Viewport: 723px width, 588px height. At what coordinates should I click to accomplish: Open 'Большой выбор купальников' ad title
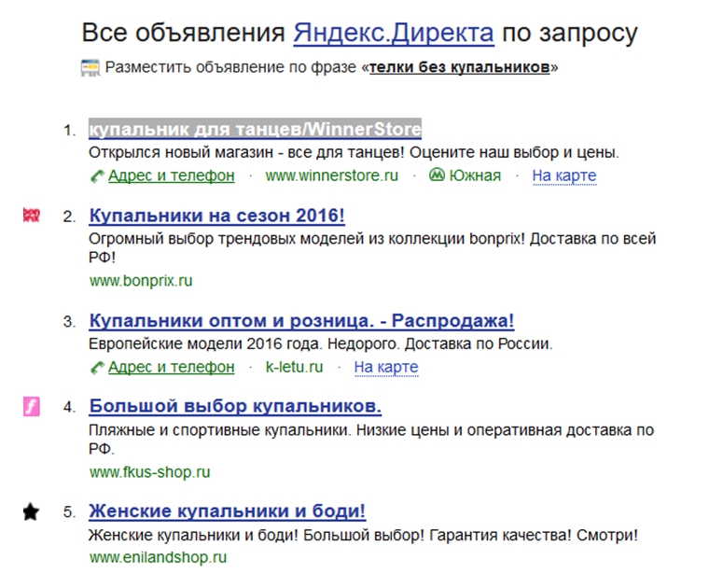235,407
